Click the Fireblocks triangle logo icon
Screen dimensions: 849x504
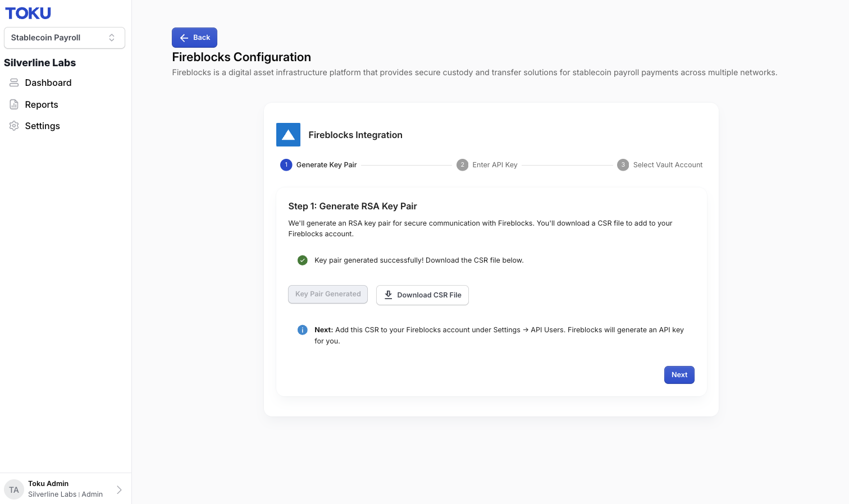pyautogui.click(x=288, y=135)
